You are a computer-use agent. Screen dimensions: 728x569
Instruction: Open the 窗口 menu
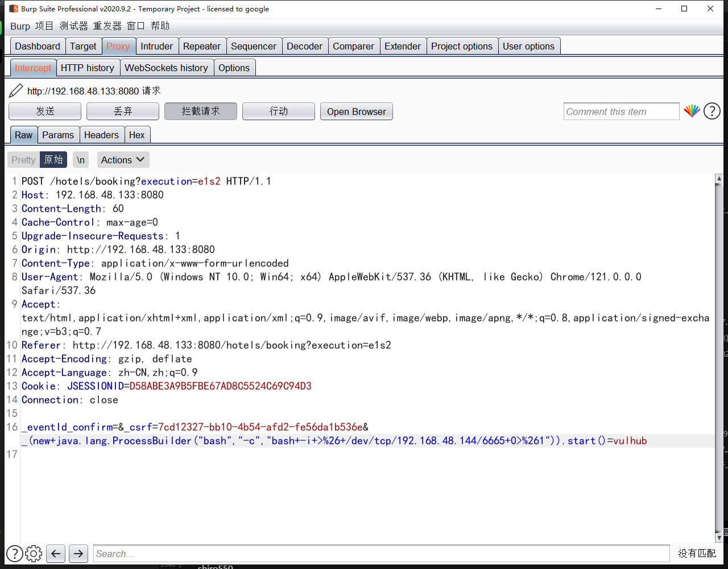click(136, 26)
